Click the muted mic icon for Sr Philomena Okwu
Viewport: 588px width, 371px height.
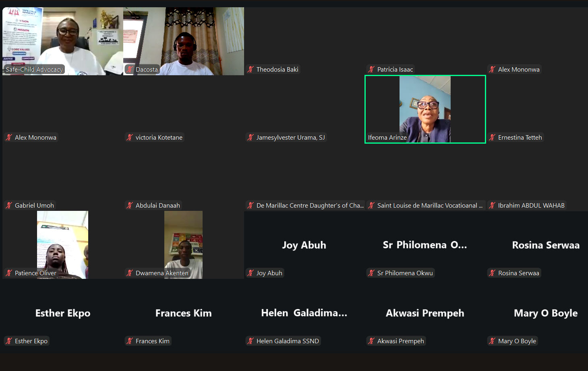pyautogui.click(x=371, y=273)
